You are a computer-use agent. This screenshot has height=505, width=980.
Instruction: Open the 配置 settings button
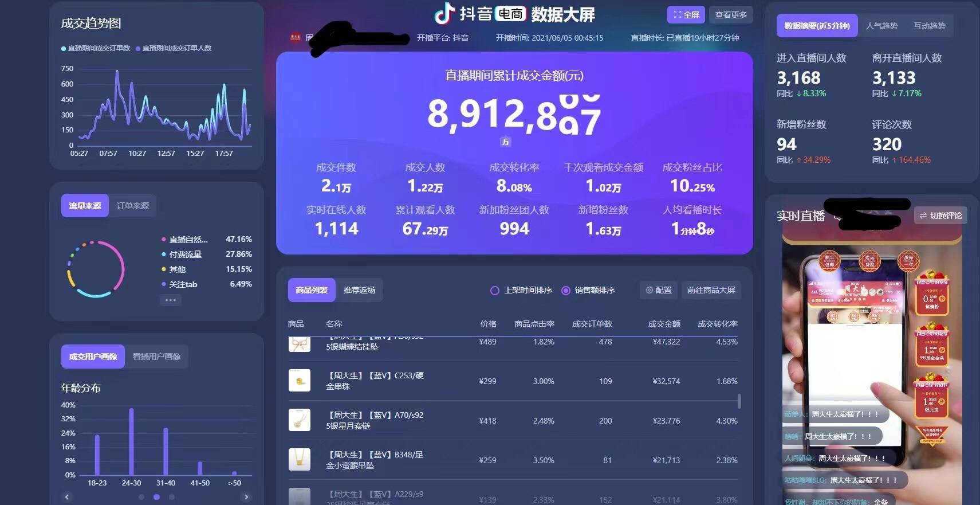pyautogui.click(x=659, y=290)
